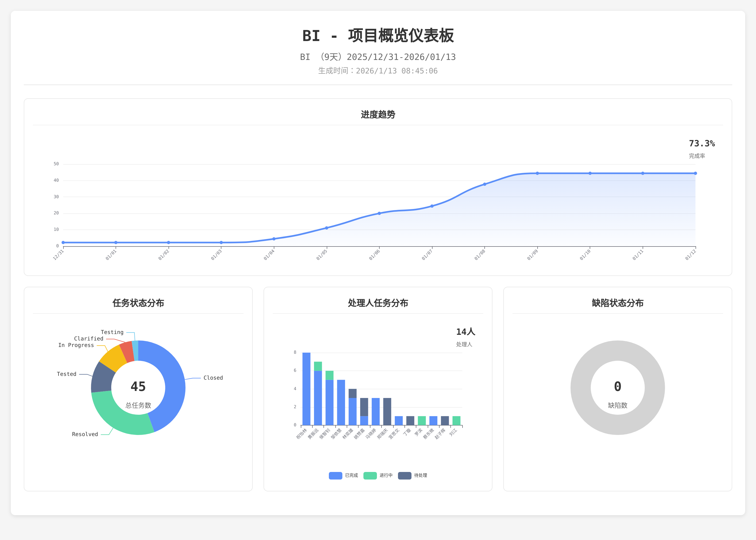The height and width of the screenshot is (540, 756).
Task: Click the 12/31 starting data point
Action: click(63, 243)
